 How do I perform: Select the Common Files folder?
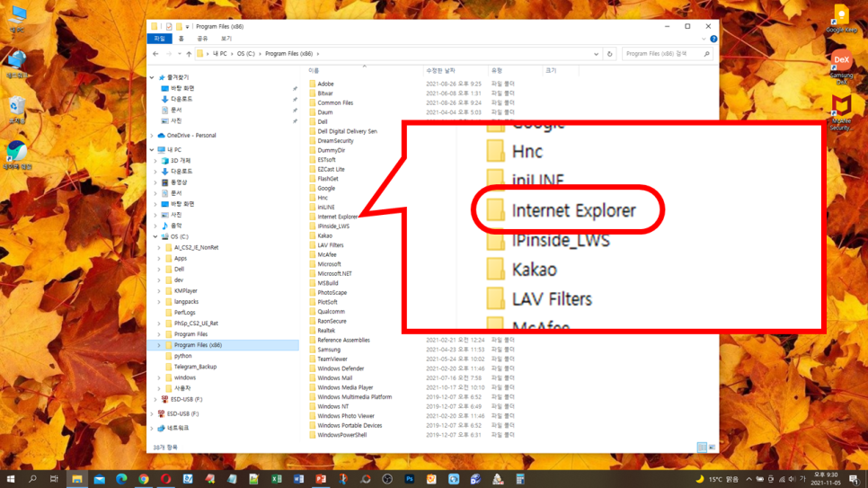click(x=335, y=102)
